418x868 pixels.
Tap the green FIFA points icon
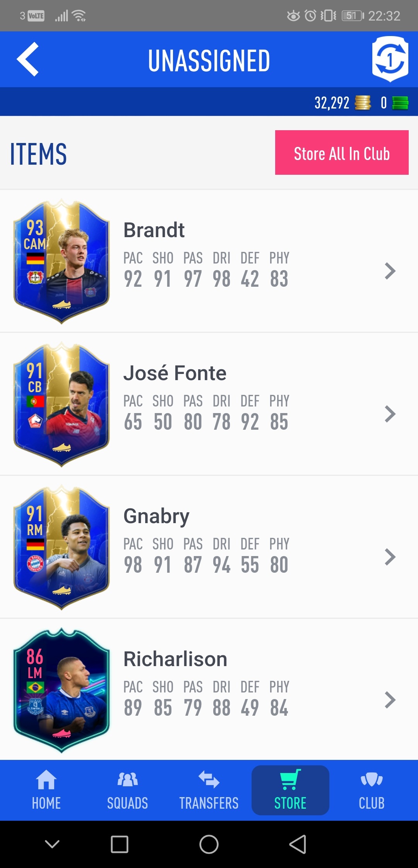[400, 103]
